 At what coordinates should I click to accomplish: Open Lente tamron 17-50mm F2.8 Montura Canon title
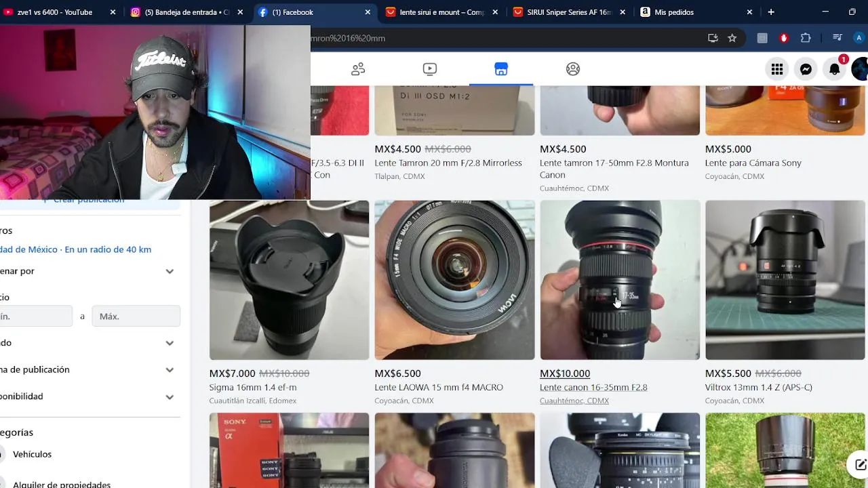point(614,169)
